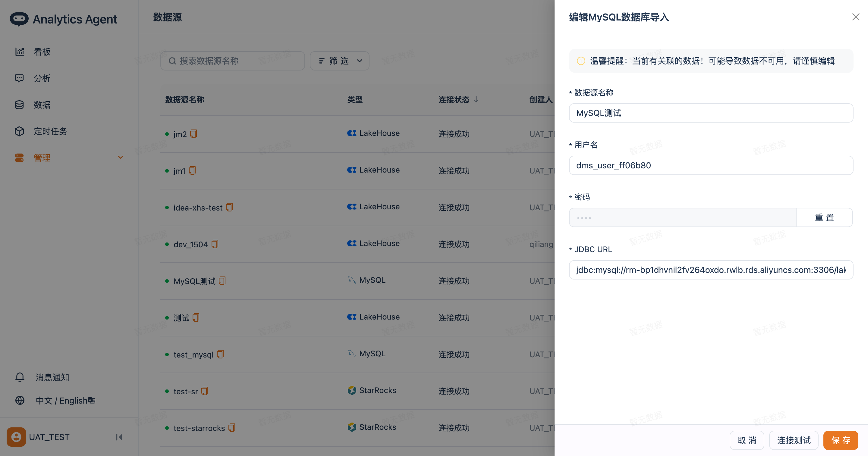Select the jm2 data source row name
The height and width of the screenshot is (456, 868).
tap(180, 134)
